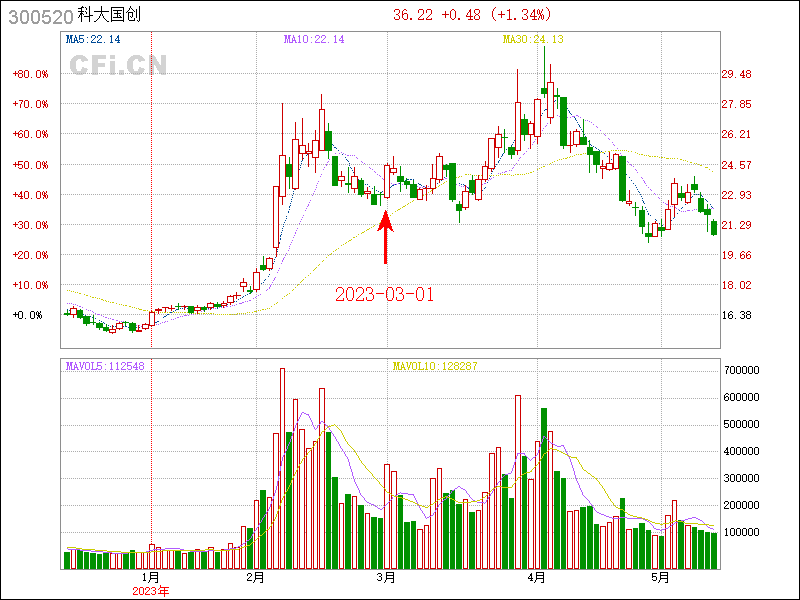Click the 2023-03-01 date annotation
The width and height of the screenshot is (800, 600).
(385, 295)
